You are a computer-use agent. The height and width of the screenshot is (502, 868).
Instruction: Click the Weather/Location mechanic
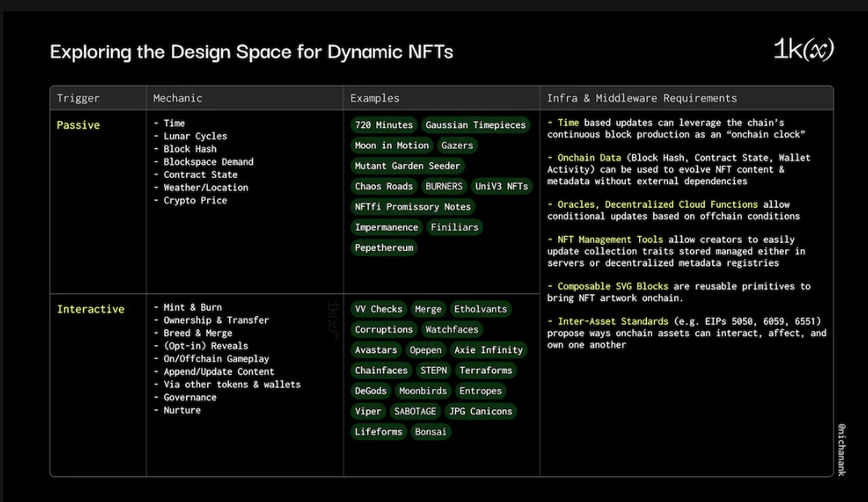pos(205,188)
